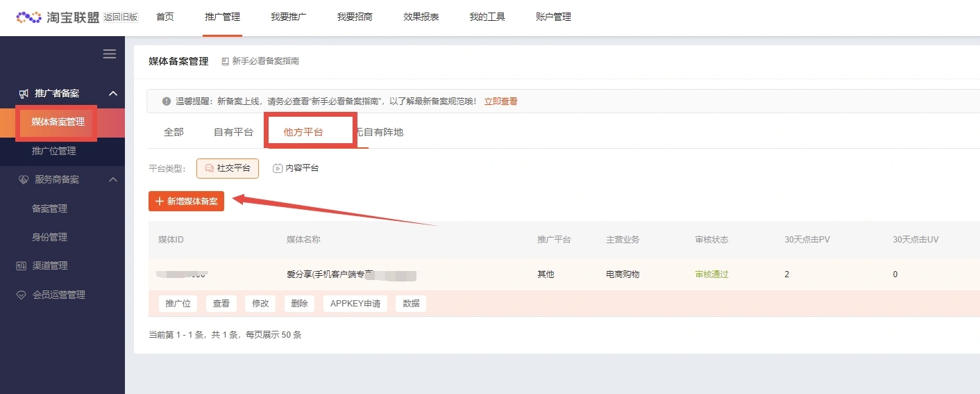Switch to the 自有平台 tab

[233, 132]
